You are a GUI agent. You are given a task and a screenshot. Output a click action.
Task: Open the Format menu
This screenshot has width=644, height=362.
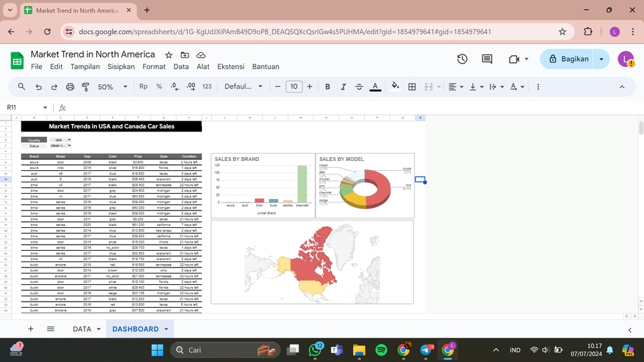154,66
